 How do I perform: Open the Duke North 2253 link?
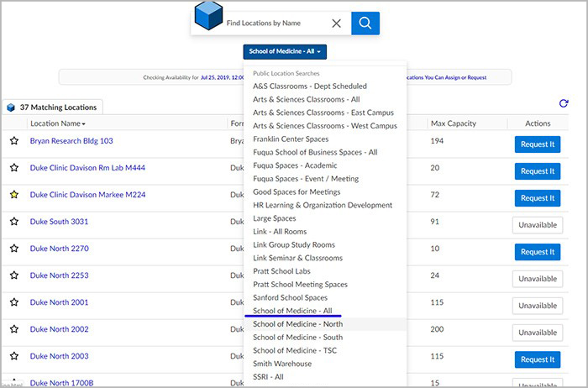click(x=60, y=275)
